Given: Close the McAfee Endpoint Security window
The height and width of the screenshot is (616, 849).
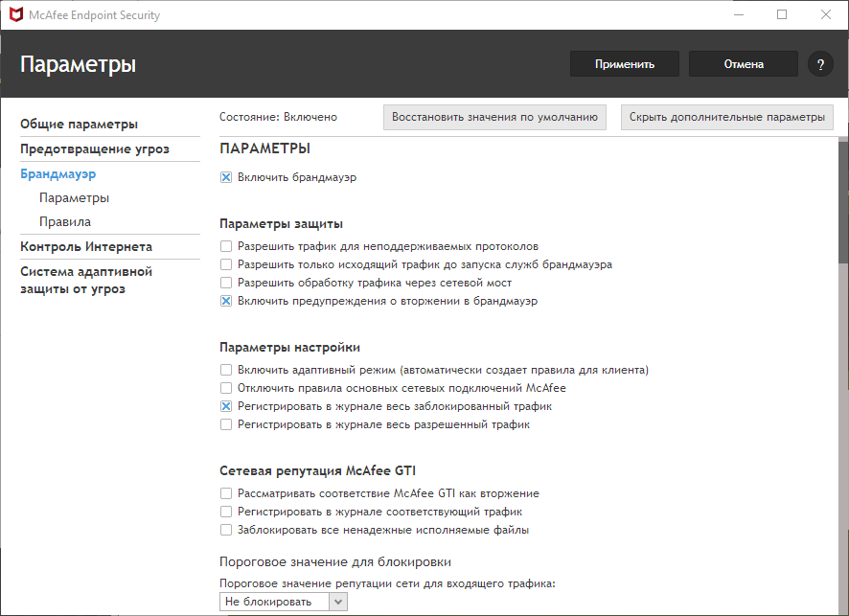Looking at the screenshot, I should pos(826,14).
